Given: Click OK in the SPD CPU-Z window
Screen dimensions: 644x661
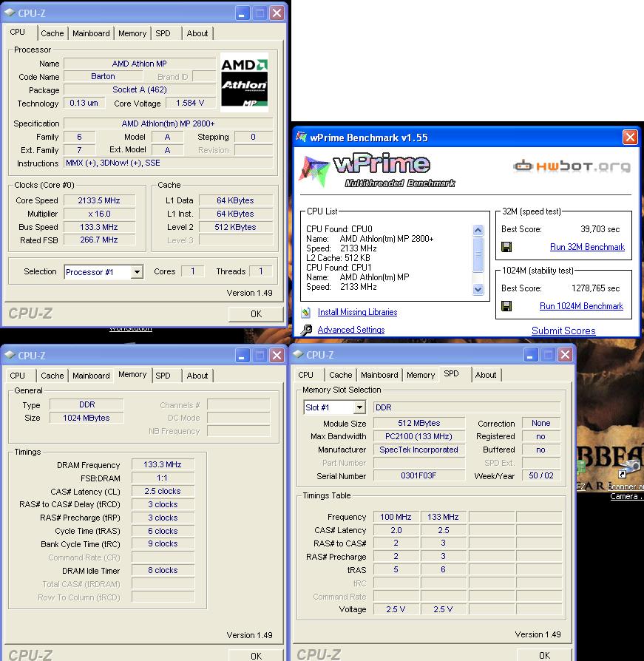Looking at the screenshot, I should coord(544,655).
